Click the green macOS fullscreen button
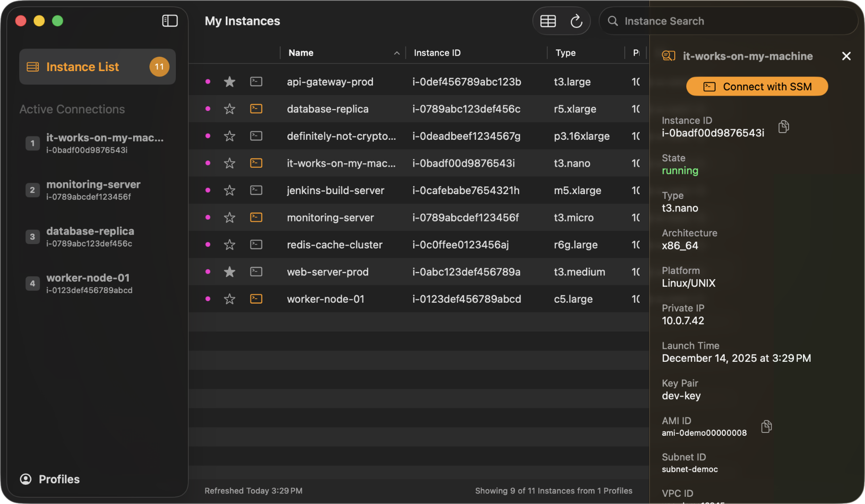 tap(58, 21)
